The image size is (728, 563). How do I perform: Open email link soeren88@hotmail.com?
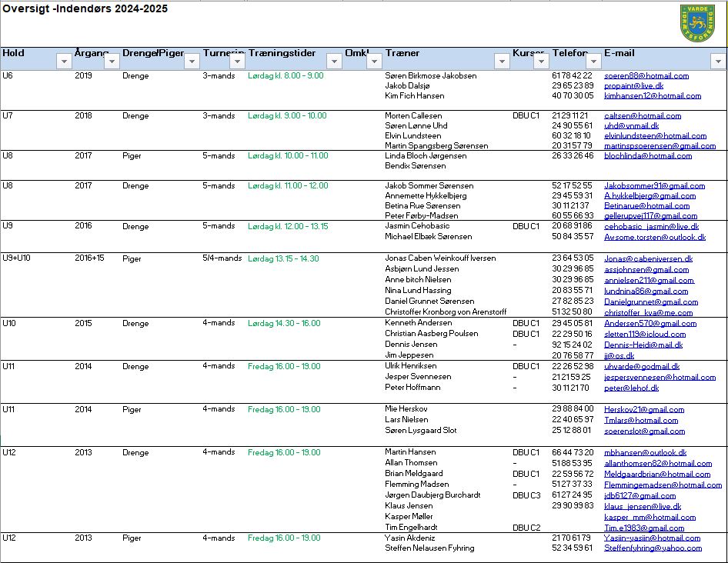(x=646, y=75)
